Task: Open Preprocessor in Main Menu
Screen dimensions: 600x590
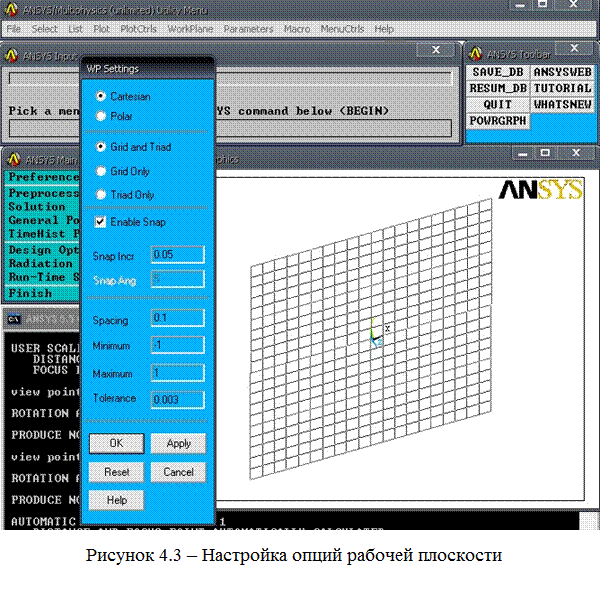Action: [43, 193]
